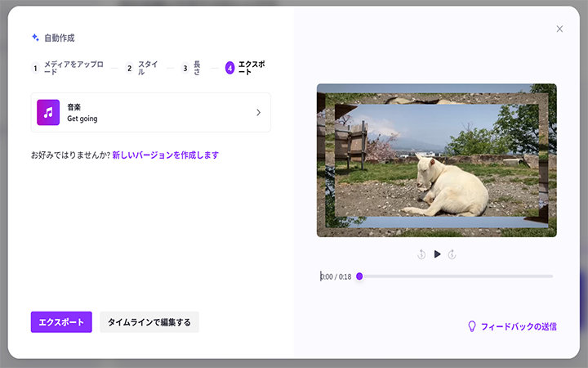The image size is (588, 368).
Task: Close the auto-create dialog
Action: [559, 29]
